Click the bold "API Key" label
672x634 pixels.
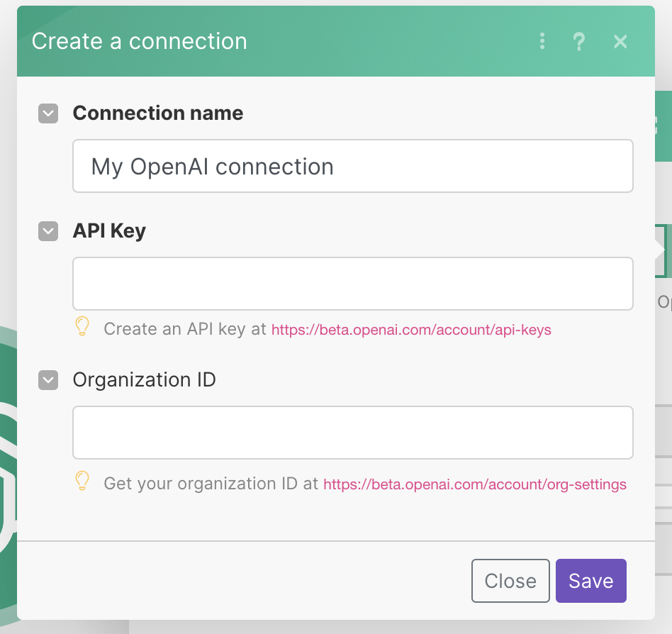[109, 231]
